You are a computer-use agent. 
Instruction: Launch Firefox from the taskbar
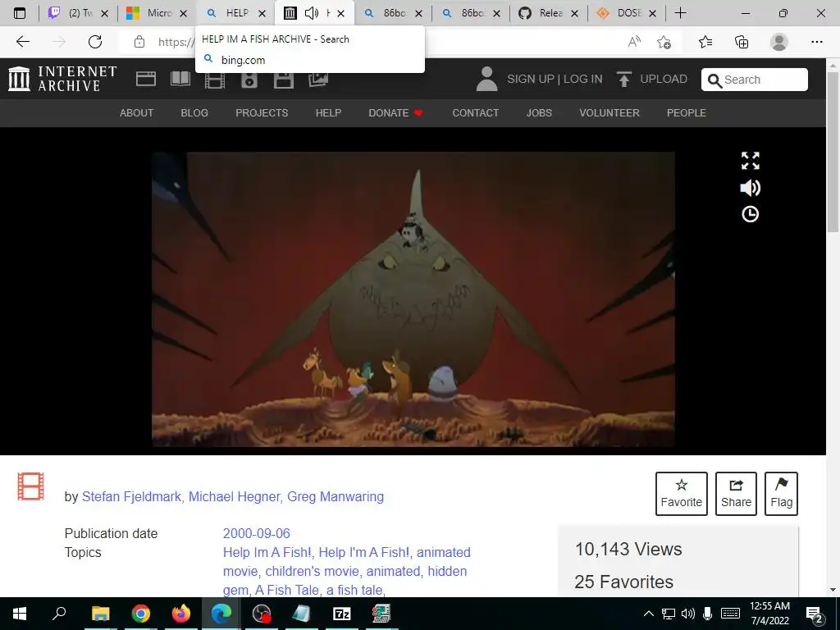(181, 614)
